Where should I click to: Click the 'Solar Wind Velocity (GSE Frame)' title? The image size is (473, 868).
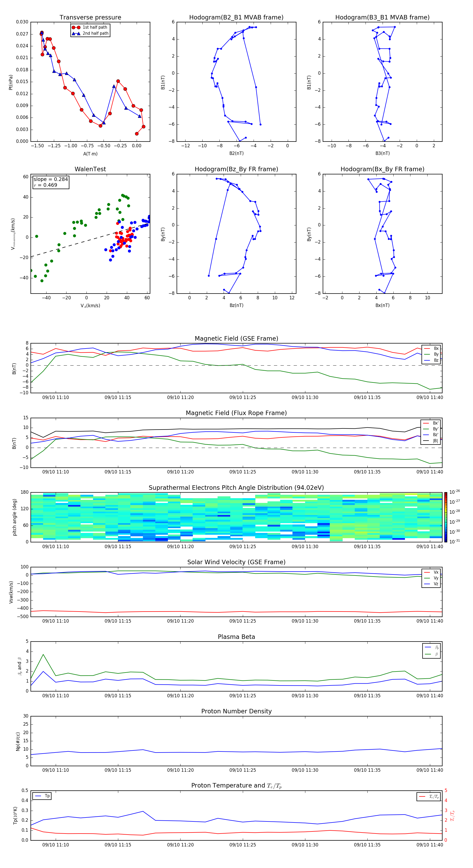point(236,562)
